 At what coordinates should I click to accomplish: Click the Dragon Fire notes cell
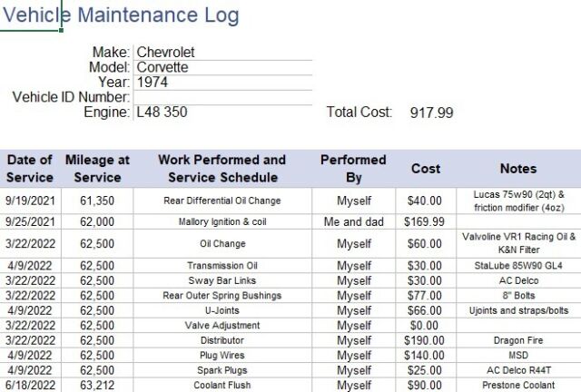tap(517, 340)
